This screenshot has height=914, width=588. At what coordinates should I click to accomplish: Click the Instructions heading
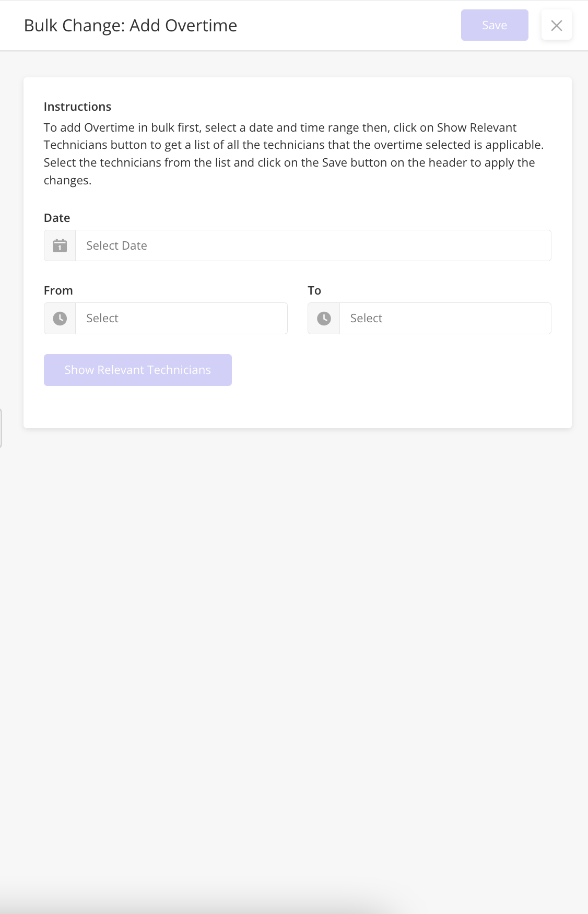pyautogui.click(x=77, y=107)
